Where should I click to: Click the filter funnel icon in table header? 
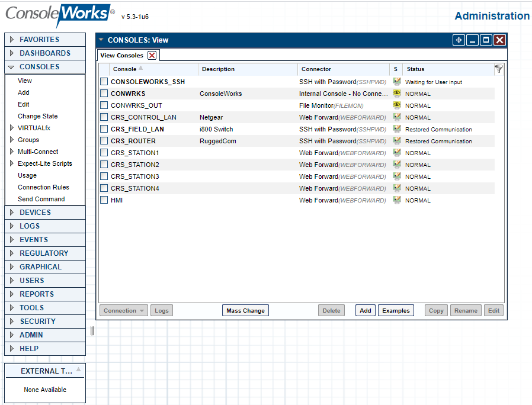pos(498,69)
